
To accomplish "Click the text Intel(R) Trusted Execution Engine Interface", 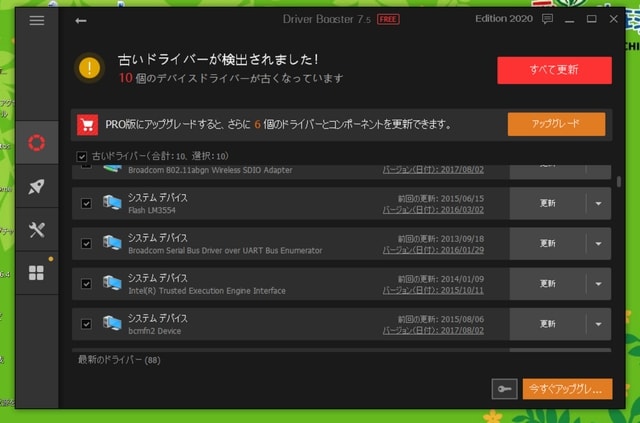I will 207,291.
